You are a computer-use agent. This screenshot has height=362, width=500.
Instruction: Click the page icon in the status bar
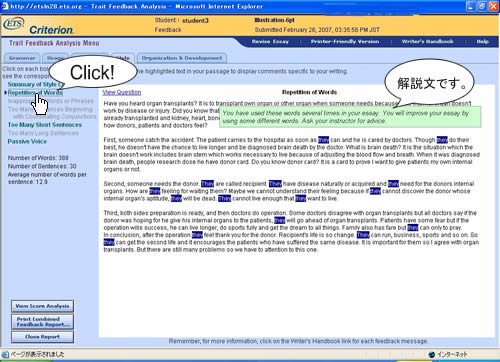(5, 354)
